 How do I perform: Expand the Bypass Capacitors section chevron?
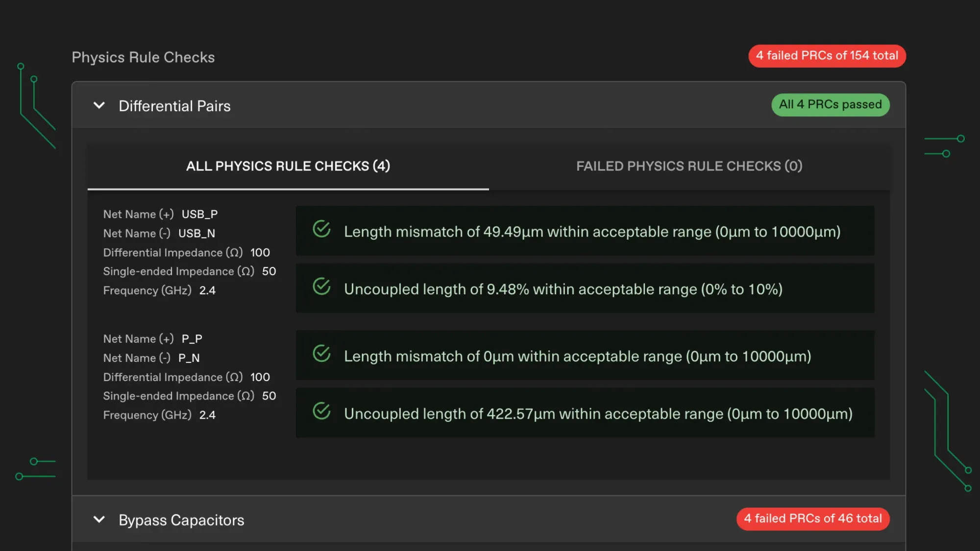[99, 519]
